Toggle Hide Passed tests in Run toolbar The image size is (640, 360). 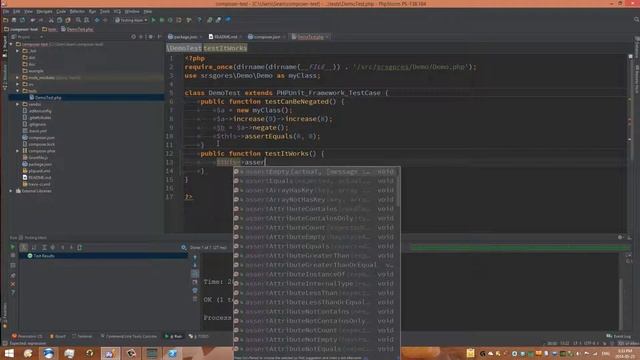(x=24, y=247)
